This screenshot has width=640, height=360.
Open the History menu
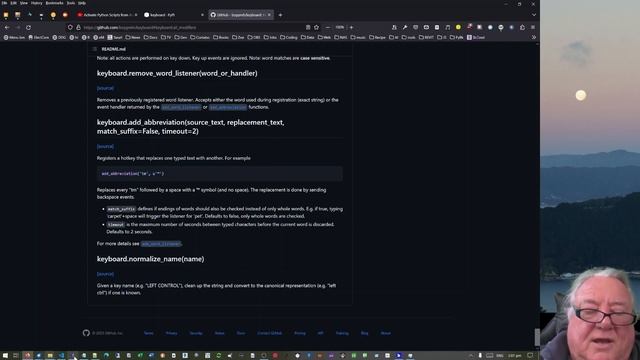pyautogui.click(x=37, y=3)
